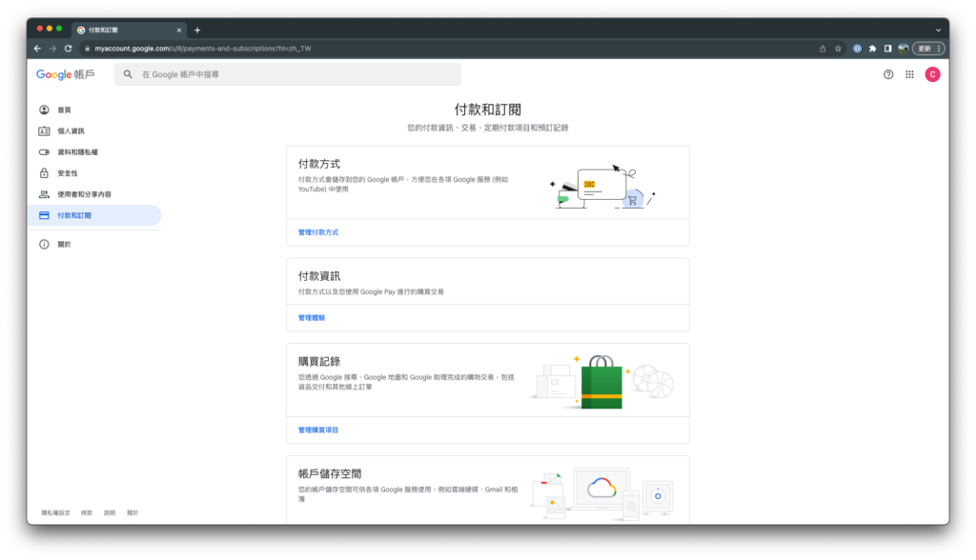Open the 關於 footer link

pos(132,512)
